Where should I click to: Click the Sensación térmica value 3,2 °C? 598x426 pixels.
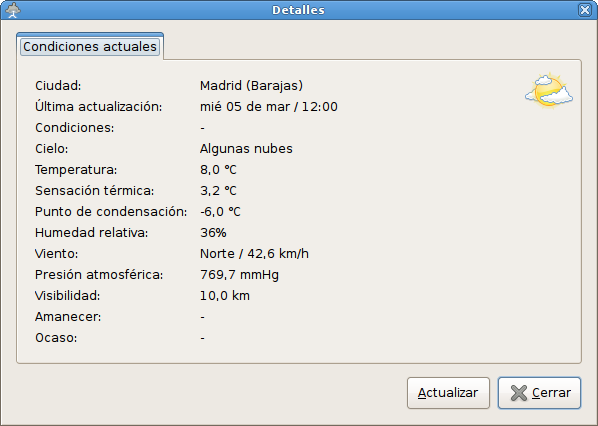[x=219, y=191]
